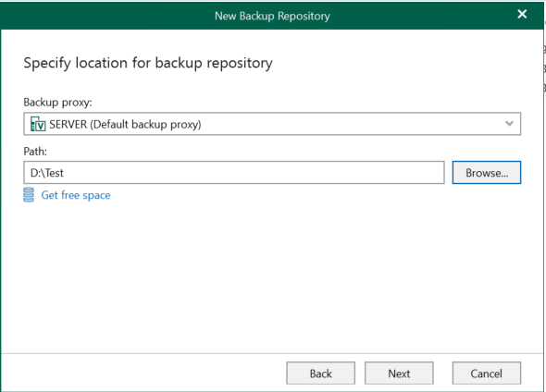Click the Backup proxy: label
The height and width of the screenshot is (392, 546).
pyautogui.click(x=57, y=103)
